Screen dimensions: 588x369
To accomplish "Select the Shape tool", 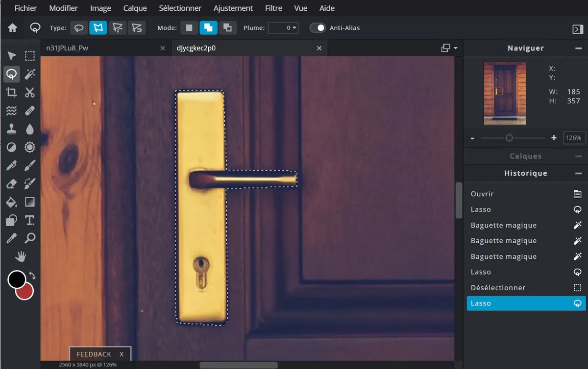I will [x=12, y=220].
